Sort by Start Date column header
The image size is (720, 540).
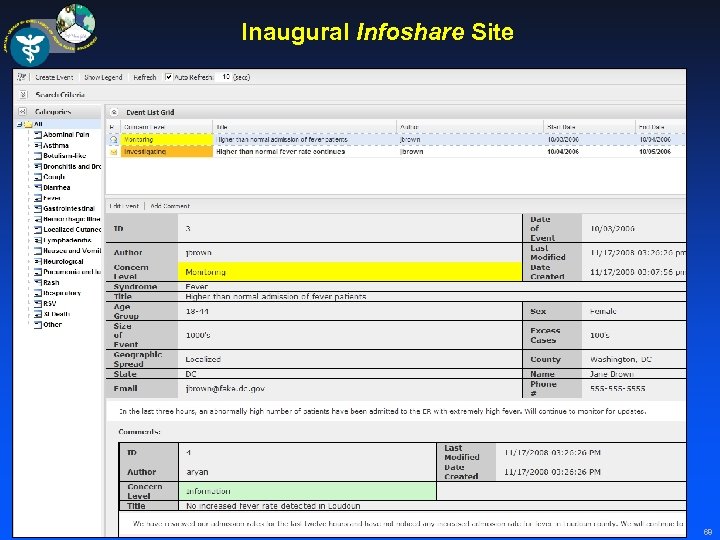pos(590,127)
